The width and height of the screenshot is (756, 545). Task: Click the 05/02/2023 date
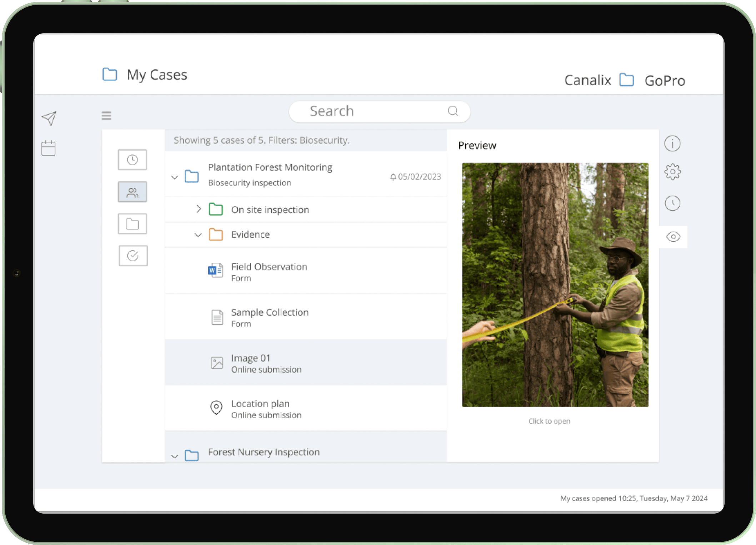[419, 177]
